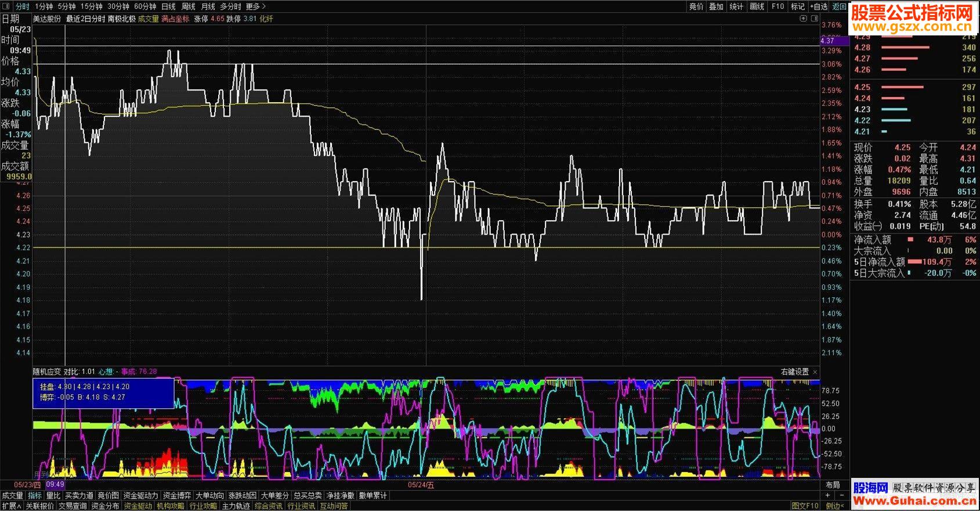
Task: Open 交易查询 tab
Action: [73, 506]
